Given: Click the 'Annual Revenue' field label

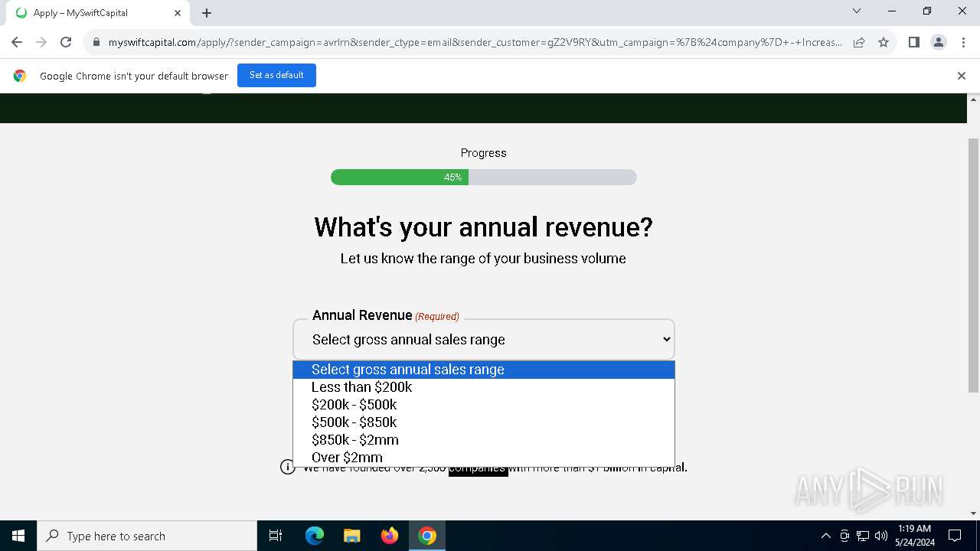Looking at the screenshot, I should click(362, 315).
